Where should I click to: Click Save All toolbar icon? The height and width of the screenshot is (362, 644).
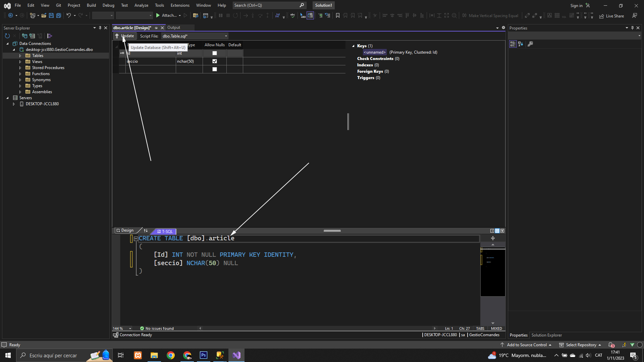pos(58,15)
